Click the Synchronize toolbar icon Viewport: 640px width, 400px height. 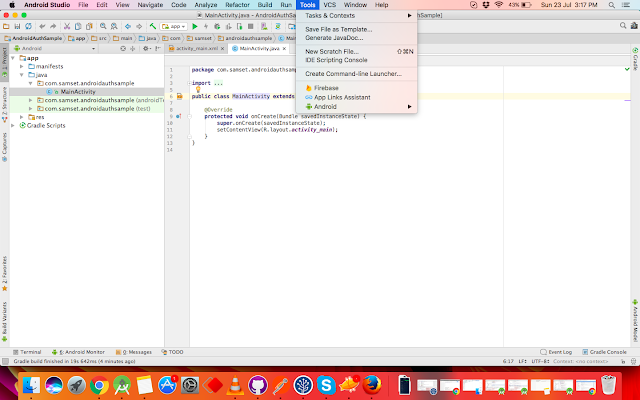[28, 27]
